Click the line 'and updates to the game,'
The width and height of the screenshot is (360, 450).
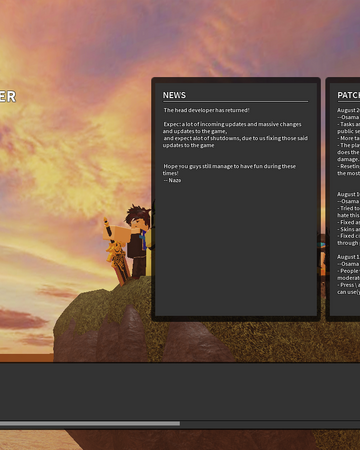(195, 131)
